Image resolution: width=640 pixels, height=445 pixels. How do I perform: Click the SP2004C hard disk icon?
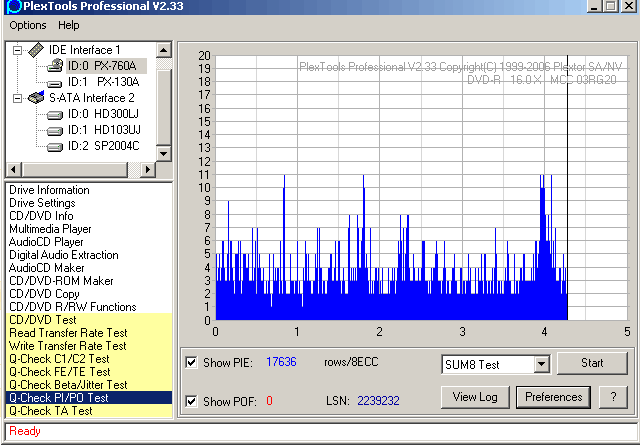54,146
